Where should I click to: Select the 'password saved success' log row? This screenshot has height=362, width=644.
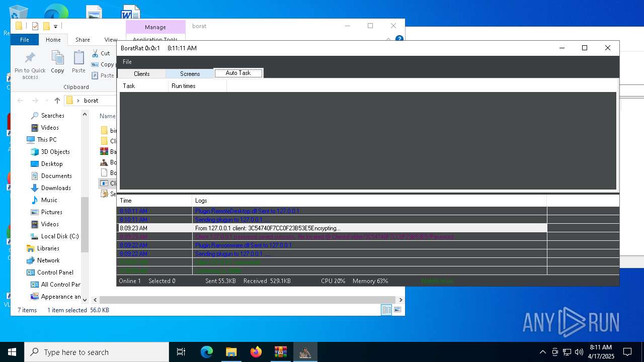pos(332,237)
